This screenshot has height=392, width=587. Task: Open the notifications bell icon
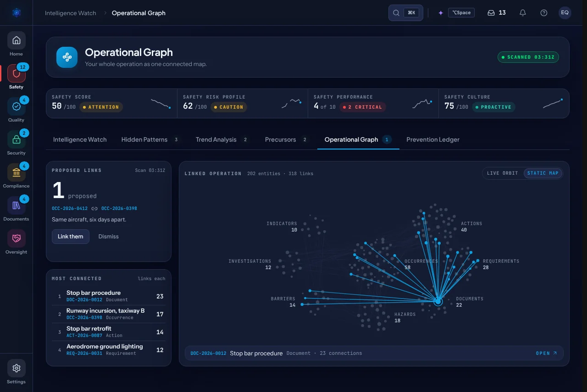523,13
